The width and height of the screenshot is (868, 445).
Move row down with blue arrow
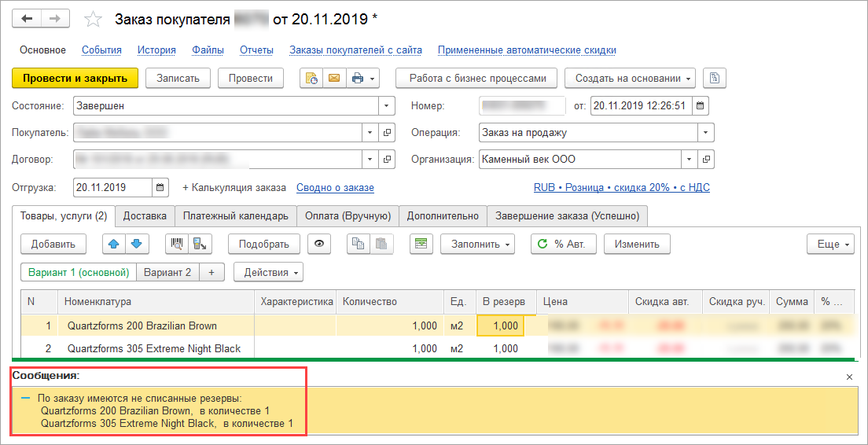pos(137,244)
